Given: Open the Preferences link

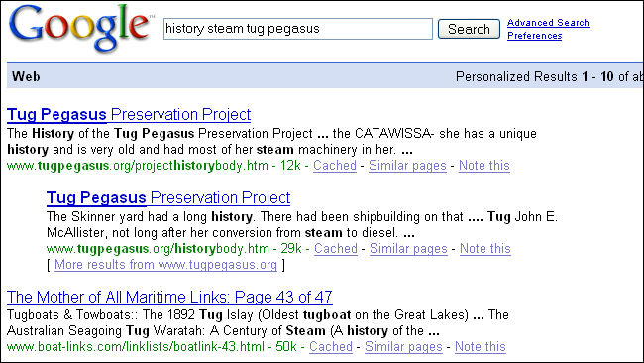Looking at the screenshot, I should click(x=534, y=36).
